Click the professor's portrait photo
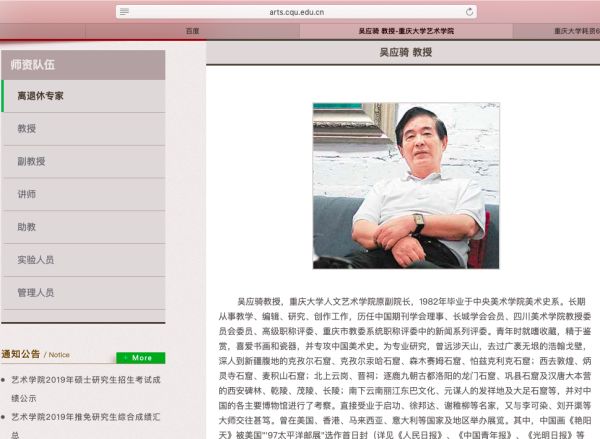 pos(405,185)
